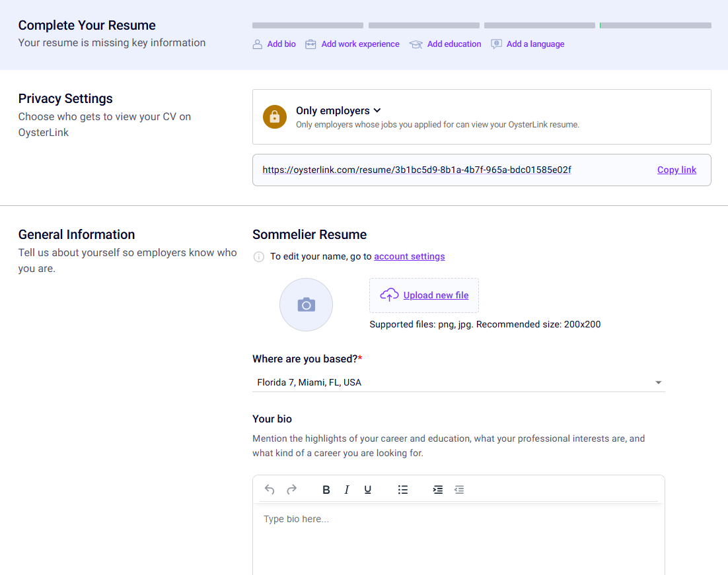The image size is (728, 575).
Task: Insert a bulleted list in bio
Action: pyautogui.click(x=402, y=490)
